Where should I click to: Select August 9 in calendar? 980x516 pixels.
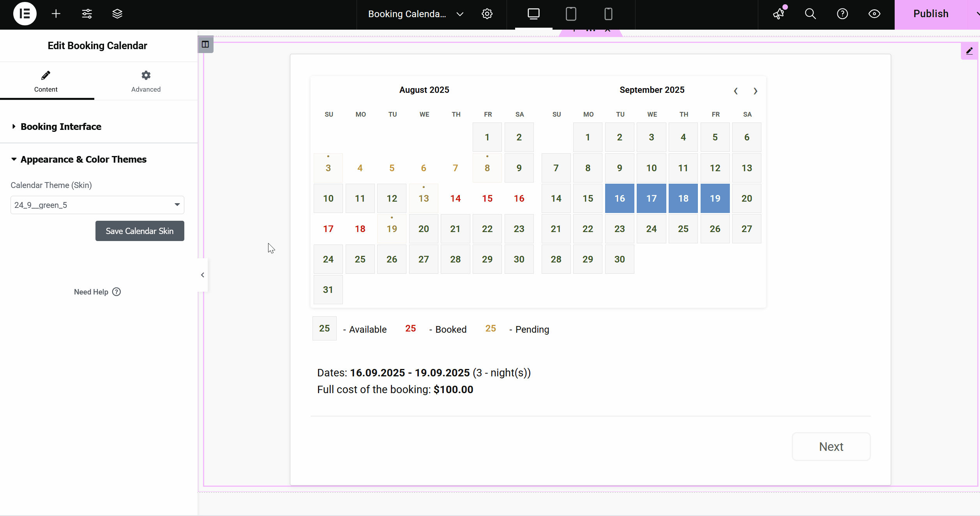click(519, 168)
